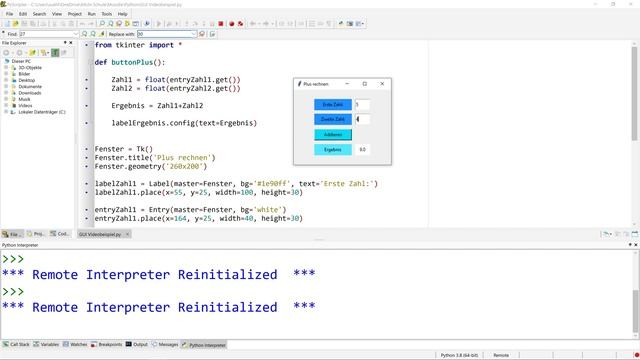Expand the 3D-Objekte tree node
This screenshot has width=640, height=360.
pyautogui.click(x=6, y=67)
